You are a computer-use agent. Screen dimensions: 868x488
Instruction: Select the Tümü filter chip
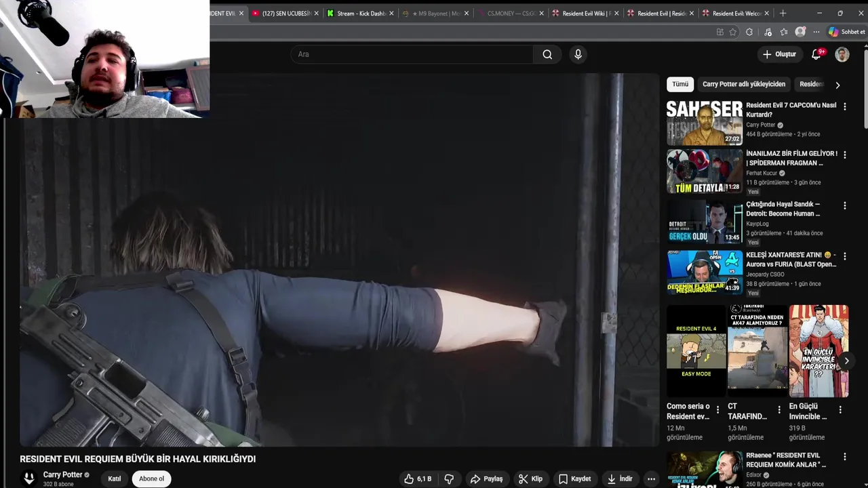click(680, 84)
